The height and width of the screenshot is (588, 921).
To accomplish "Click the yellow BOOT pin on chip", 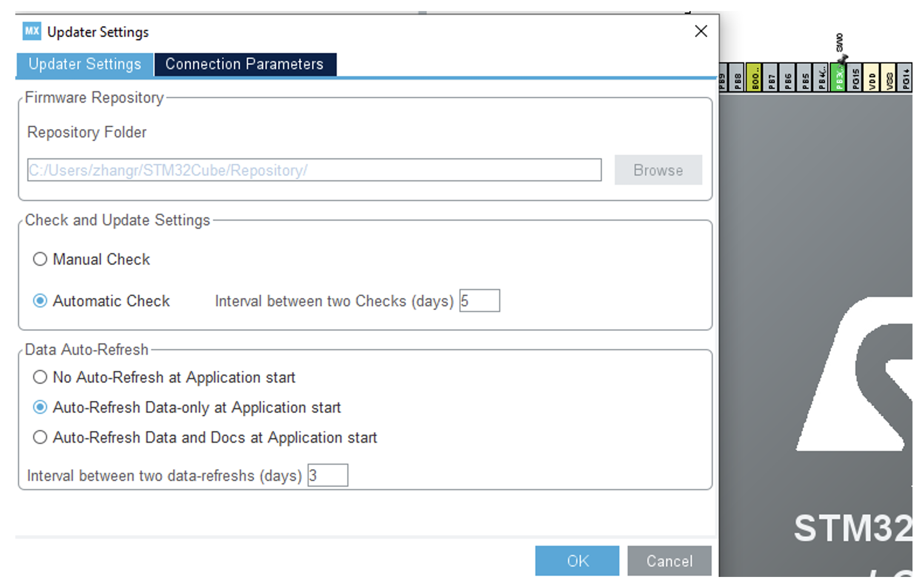I will (754, 77).
